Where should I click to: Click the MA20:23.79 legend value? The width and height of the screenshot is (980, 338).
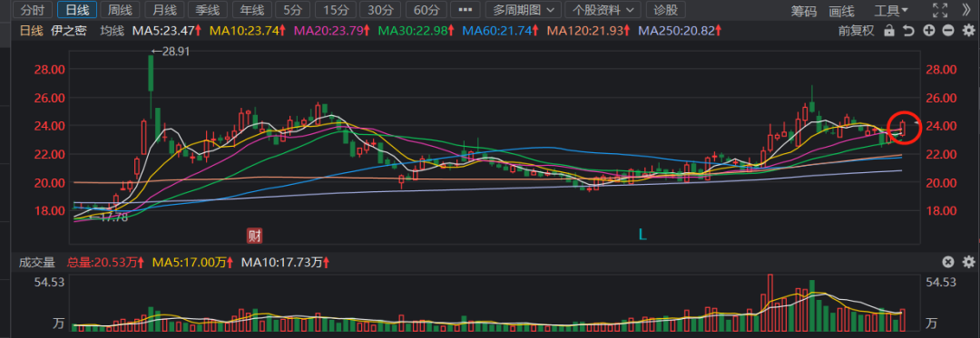point(332,31)
